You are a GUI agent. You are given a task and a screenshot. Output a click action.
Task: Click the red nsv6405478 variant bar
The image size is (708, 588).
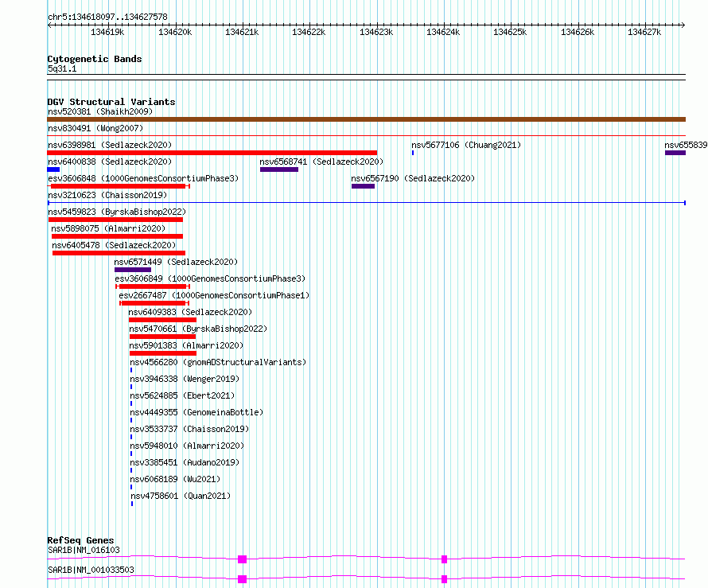pyautogui.click(x=119, y=253)
